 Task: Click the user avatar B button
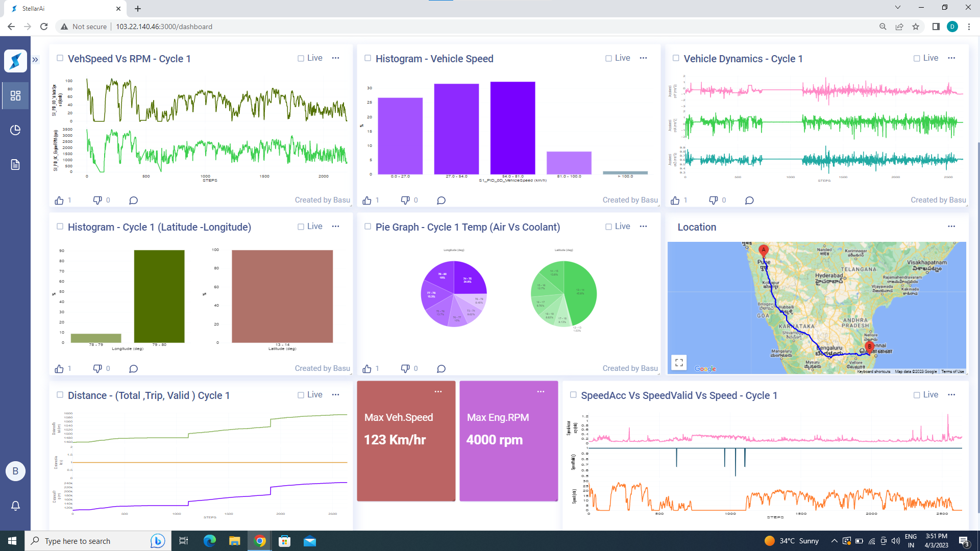15,471
